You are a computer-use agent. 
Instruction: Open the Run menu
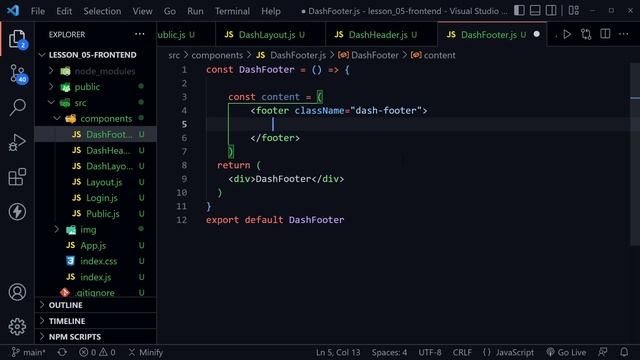[195, 11]
